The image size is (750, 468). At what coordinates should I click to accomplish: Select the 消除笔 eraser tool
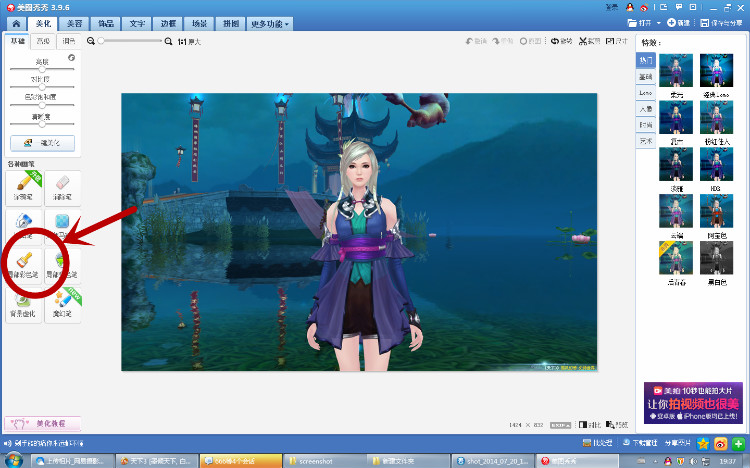63,188
